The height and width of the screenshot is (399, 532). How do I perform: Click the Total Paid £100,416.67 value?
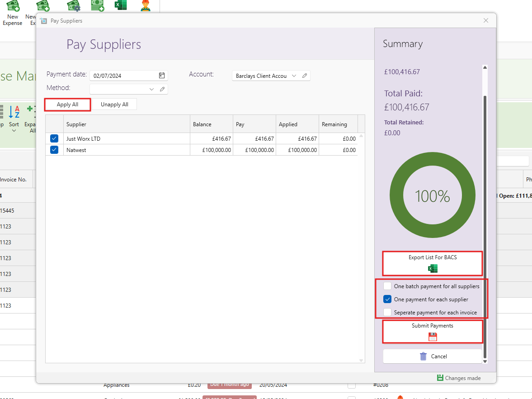pos(406,107)
